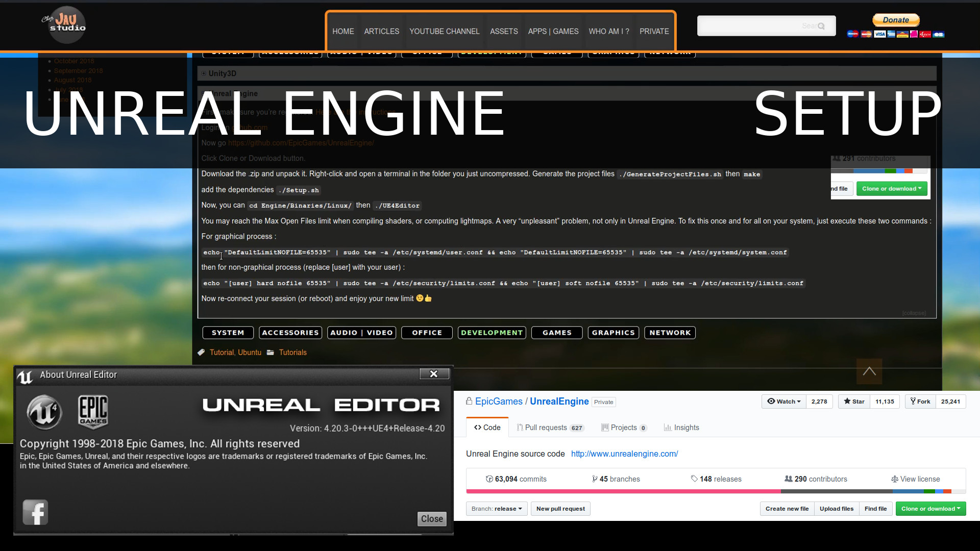The height and width of the screenshot is (551, 980).
Task: Switch to the Code tab
Action: 487,428
